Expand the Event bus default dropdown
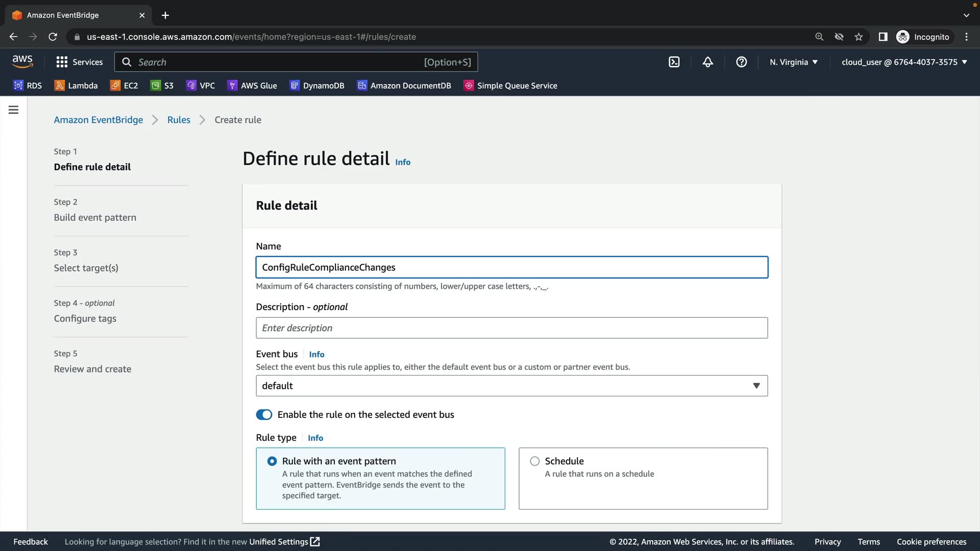Viewport: 980px width, 551px height. coord(511,386)
